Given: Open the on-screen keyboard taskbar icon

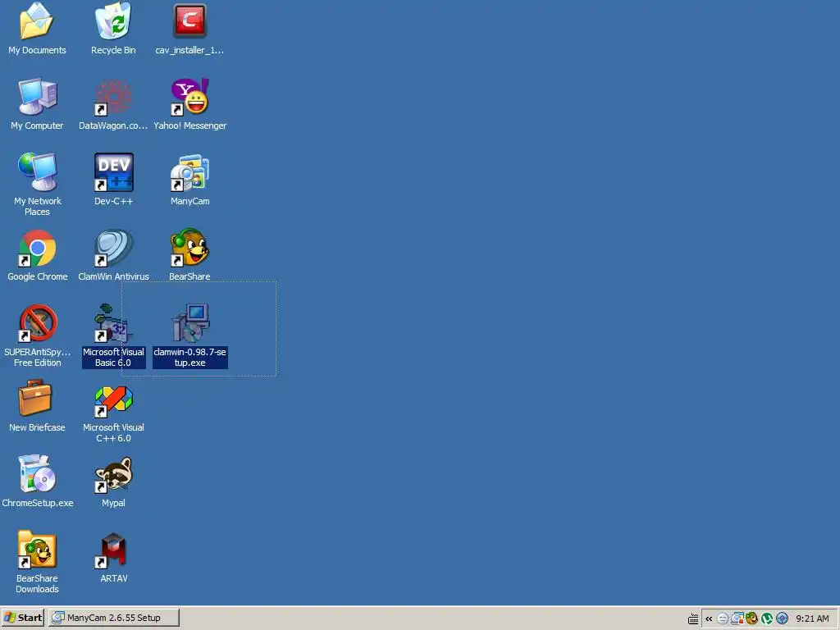Looking at the screenshot, I should tap(692, 619).
